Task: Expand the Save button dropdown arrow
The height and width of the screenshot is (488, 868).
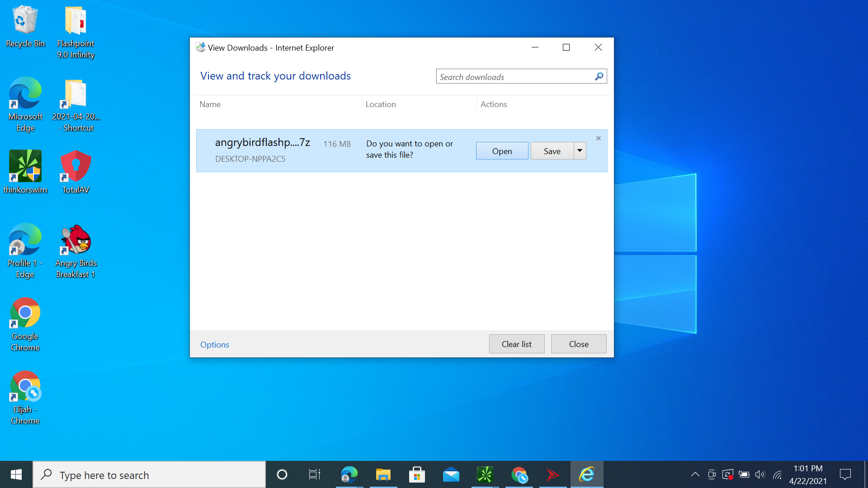Action: click(580, 151)
